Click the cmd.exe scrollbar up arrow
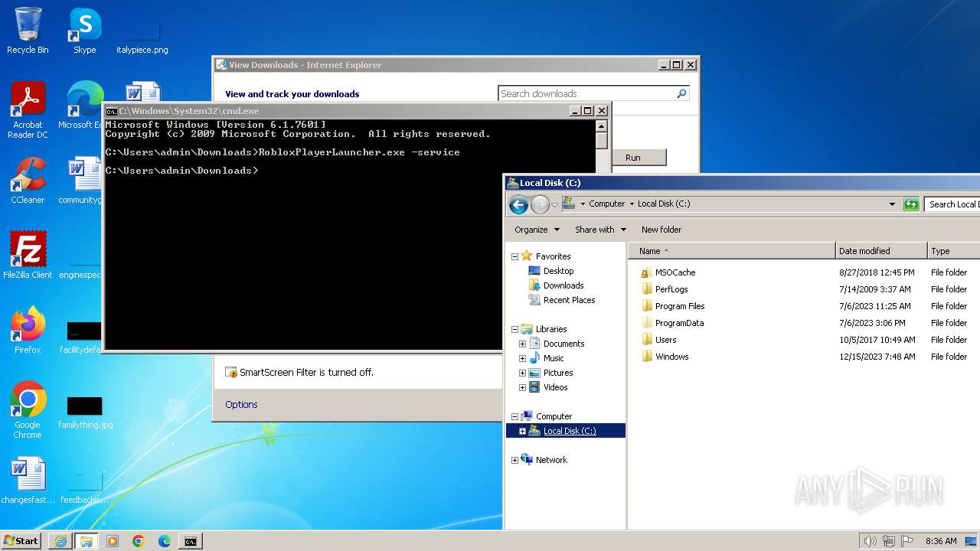Image resolution: width=980 pixels, height=551 pixels. point(602,126)
